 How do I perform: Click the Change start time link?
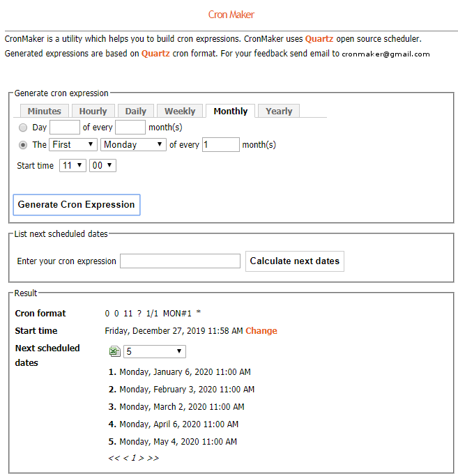[261, 330]
